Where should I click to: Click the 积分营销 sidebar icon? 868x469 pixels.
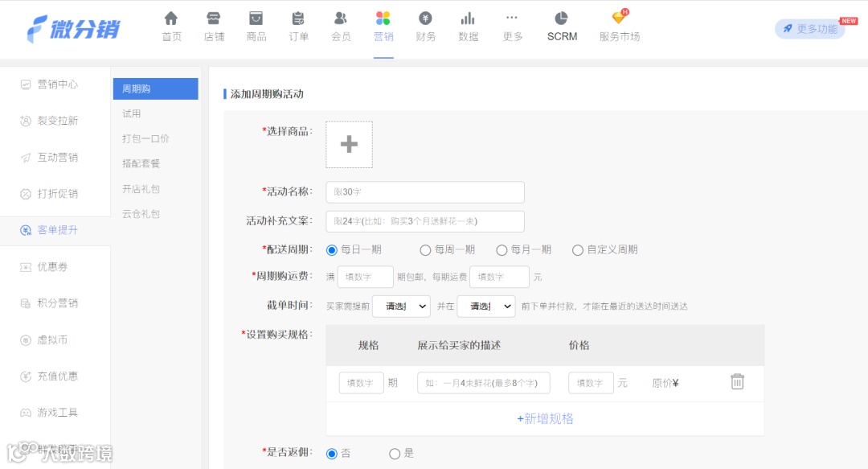tap(26, 303)
